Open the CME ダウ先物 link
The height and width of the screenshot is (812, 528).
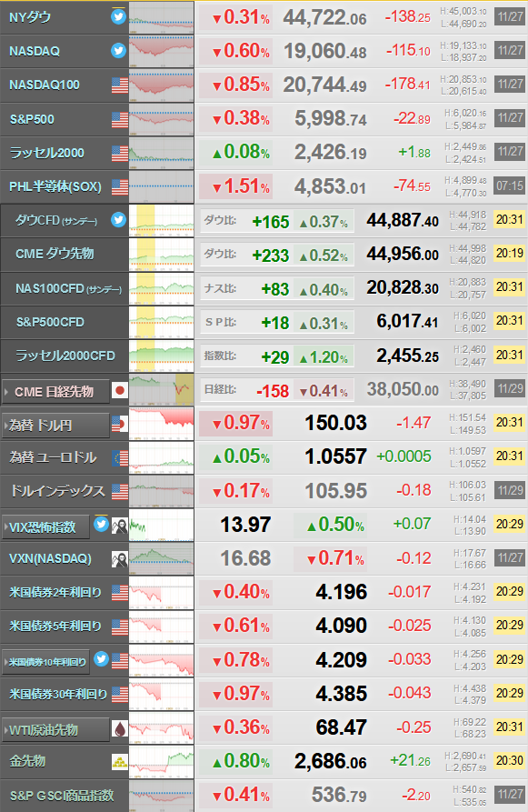[x=55, y=254]
